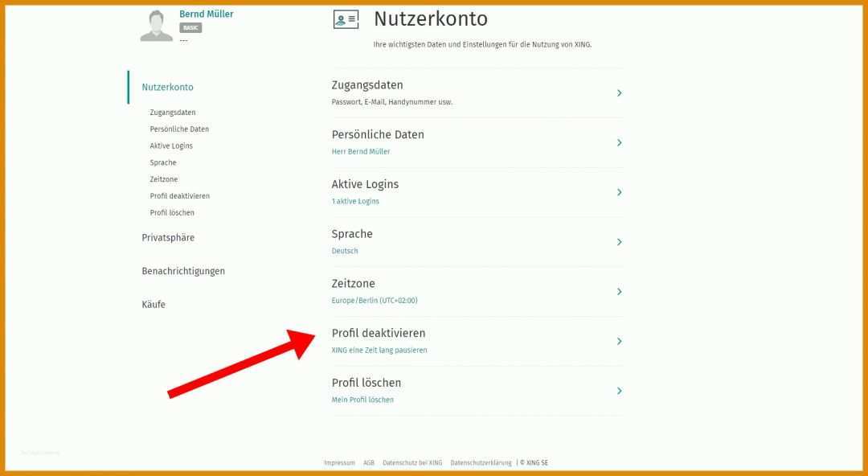Go to Sprache sidebar sub-item
This screenshot has width=868, height=476.
pos(163,162)
